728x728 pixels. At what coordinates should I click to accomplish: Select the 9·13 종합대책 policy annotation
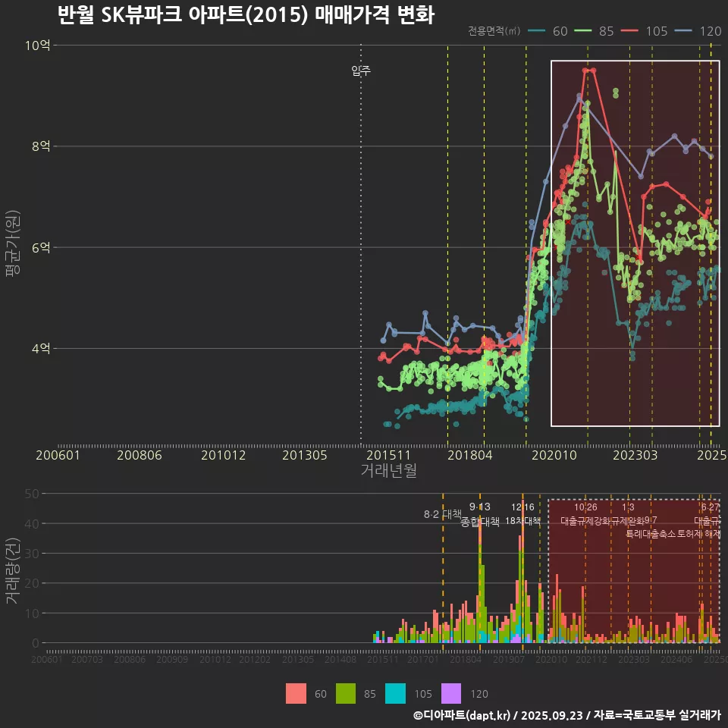(x=480, y=514)
